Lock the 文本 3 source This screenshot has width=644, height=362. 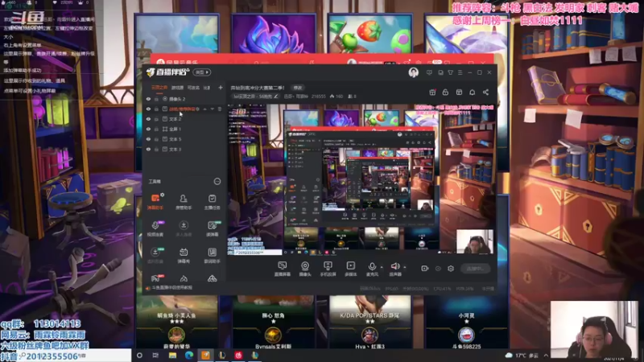[156, 150]
